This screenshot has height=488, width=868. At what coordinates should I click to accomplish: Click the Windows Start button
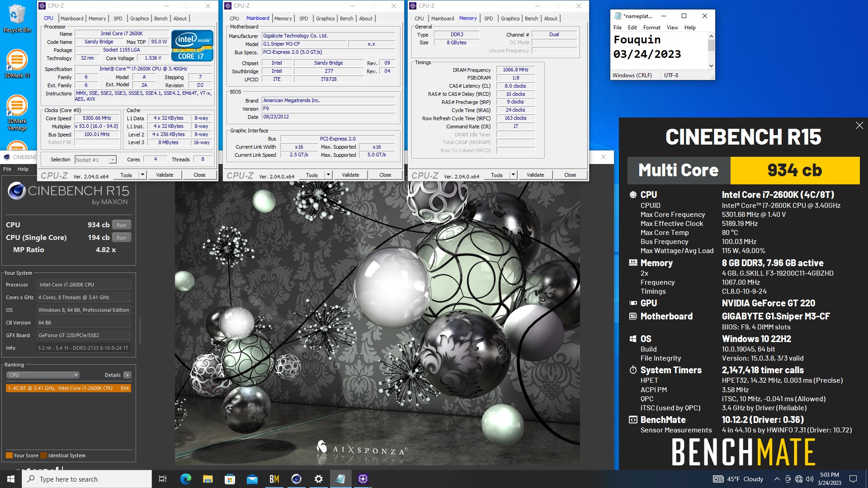pyautogui.click(x=11, y=479)
